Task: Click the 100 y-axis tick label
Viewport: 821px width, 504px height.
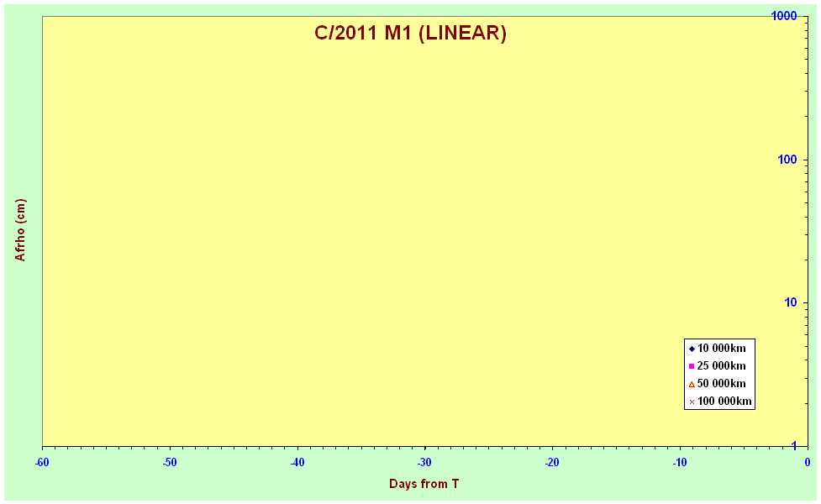Action: point(787,160)
